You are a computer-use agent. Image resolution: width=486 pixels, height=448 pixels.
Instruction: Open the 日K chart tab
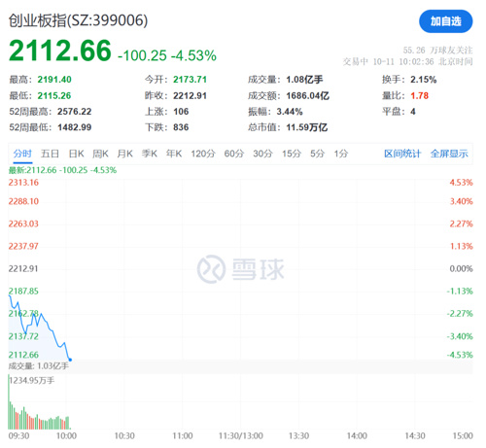77,154
